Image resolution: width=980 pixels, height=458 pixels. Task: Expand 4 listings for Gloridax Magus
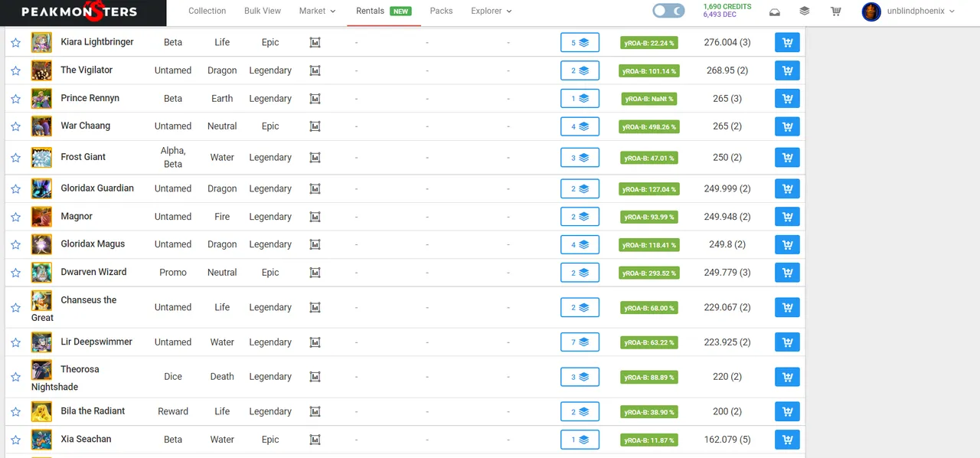click(x=580, y=245)
